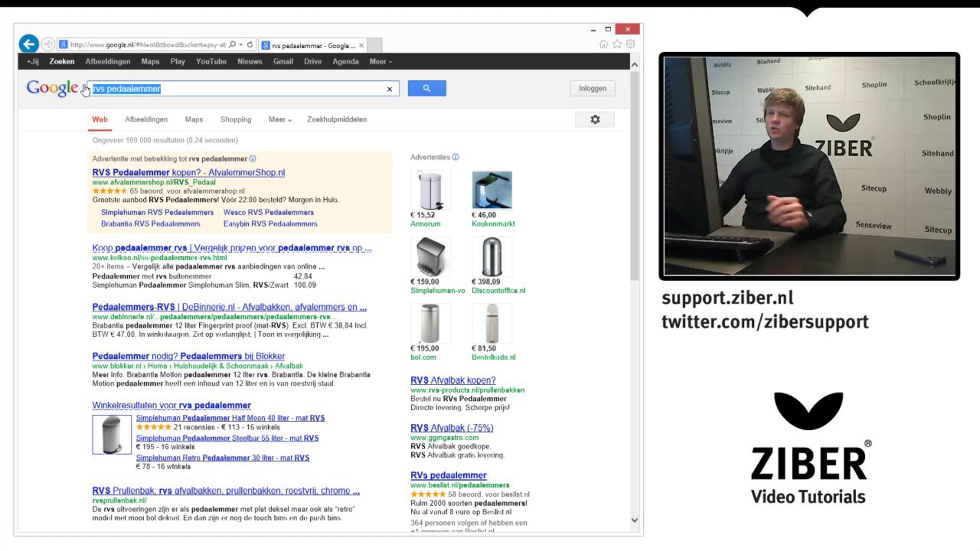This screenshot has height=551, width=980.
Task: Expand the Meer menu in black bar
Action: click(x=381, y=62)
